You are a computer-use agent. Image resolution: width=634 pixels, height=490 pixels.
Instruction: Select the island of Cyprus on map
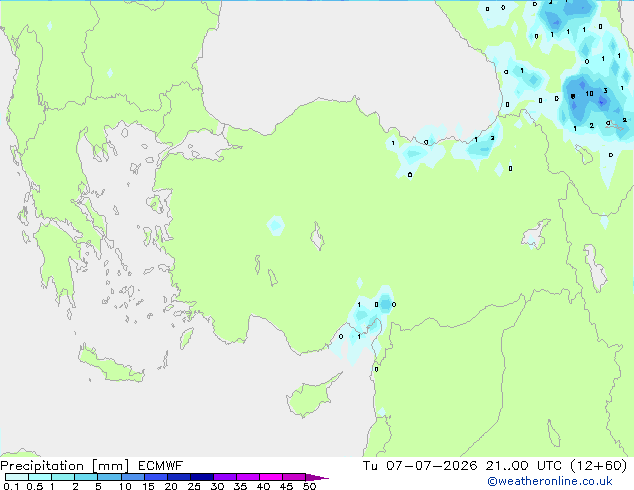312,395
